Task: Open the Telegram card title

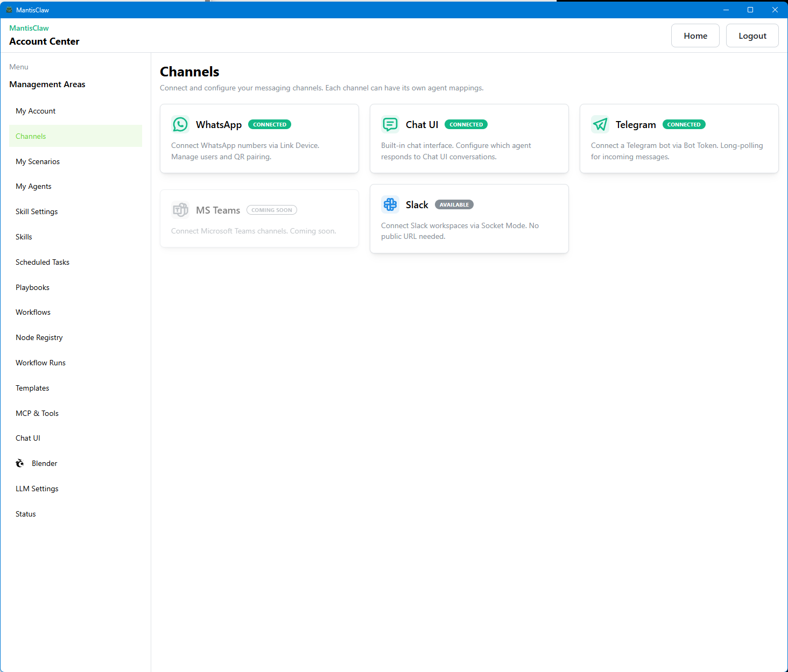Action: 636,124
